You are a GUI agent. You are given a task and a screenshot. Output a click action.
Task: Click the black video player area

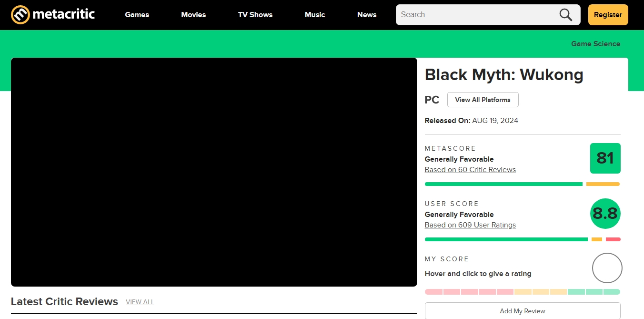coord(214,172)
